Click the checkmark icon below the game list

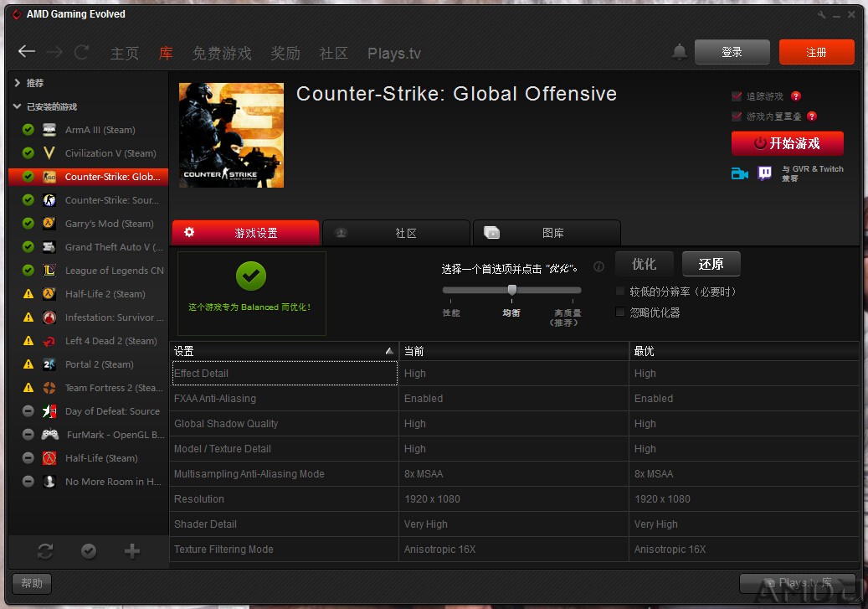point(89,551)
